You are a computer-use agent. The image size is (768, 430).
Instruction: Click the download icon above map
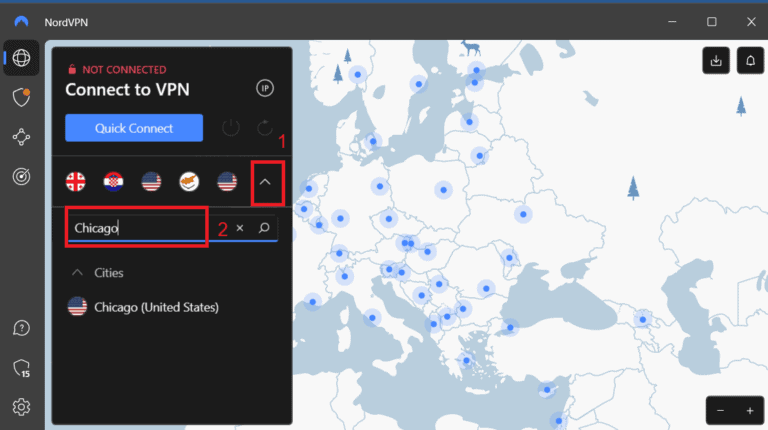pos(715,61)
